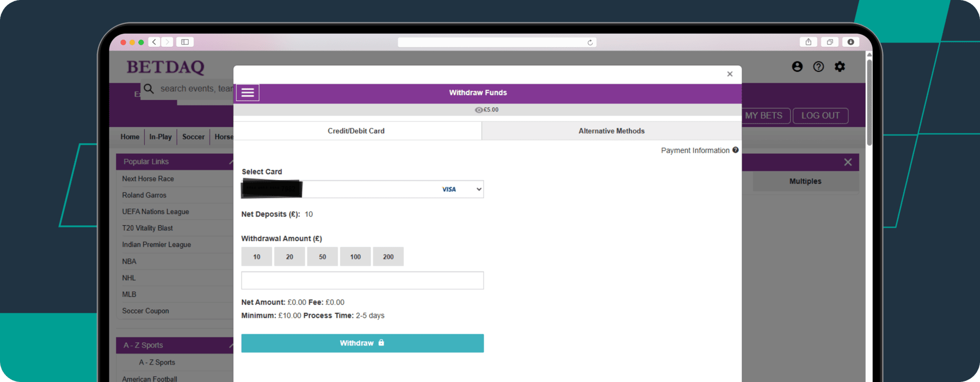Open Soccer Coupon link
The width and height of the screenshot is (980, 382).
pyautogui.click(x=145, y=311)
